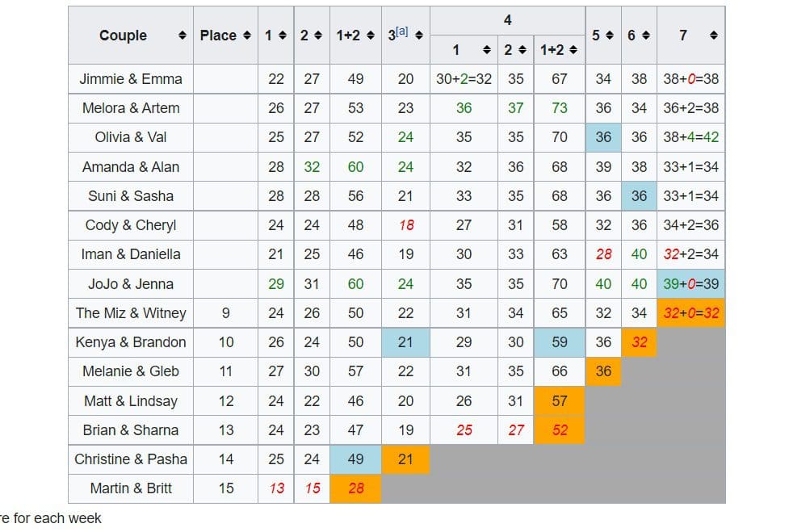Sort by Place column arrows
Viewport: 789px width, 532px height.
point(246,36)
